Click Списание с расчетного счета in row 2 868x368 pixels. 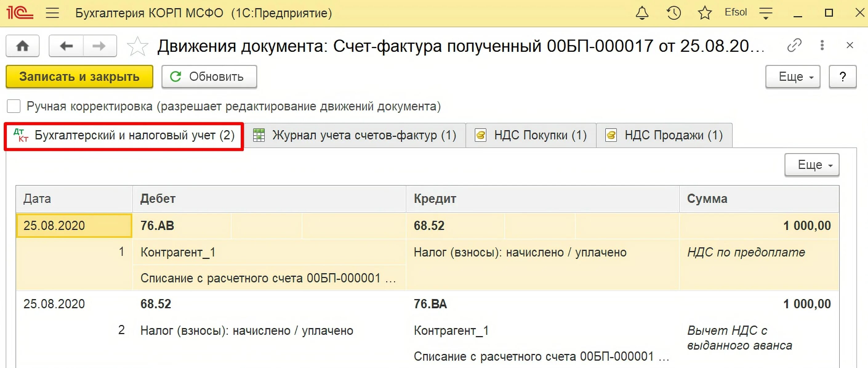pos(541,357)
